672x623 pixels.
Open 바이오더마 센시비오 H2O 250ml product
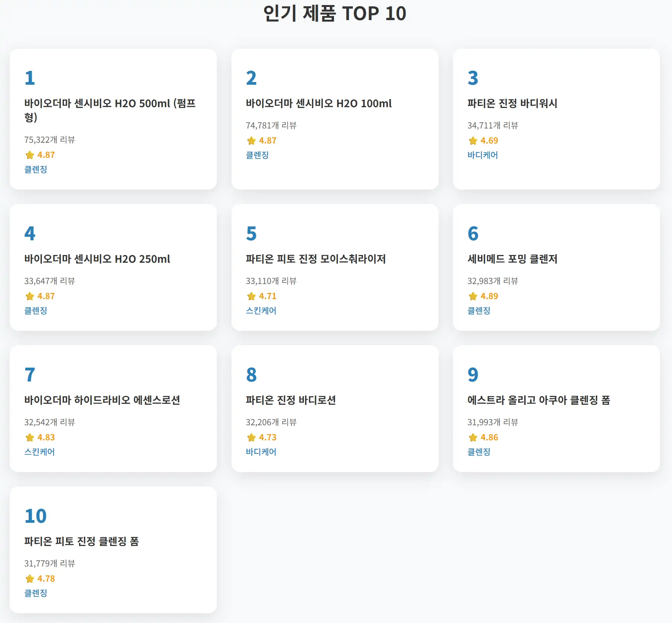click(97, 259)
